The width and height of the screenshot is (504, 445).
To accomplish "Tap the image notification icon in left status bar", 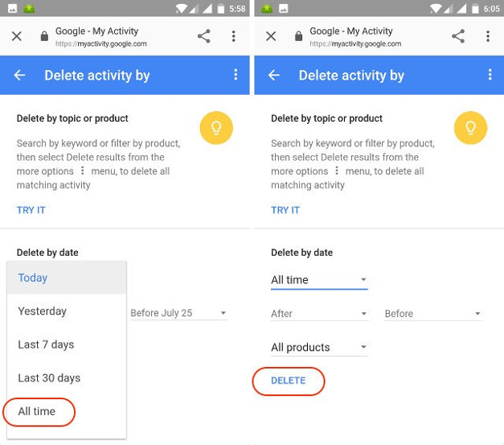I will (13, 9).
